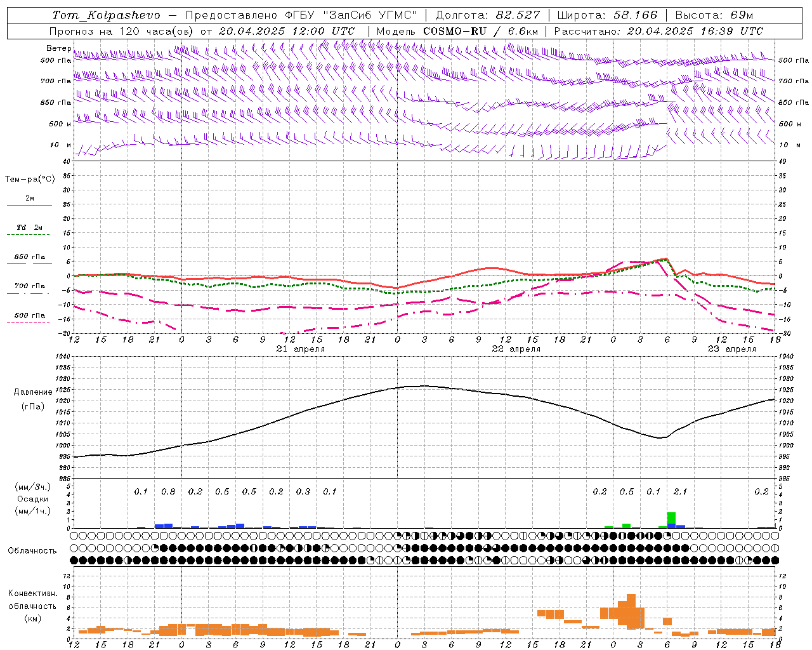The height and width of the screenshot is (650, 812).
Task: Click the '(мм/3ч.)' unit label
Action: 33,487
